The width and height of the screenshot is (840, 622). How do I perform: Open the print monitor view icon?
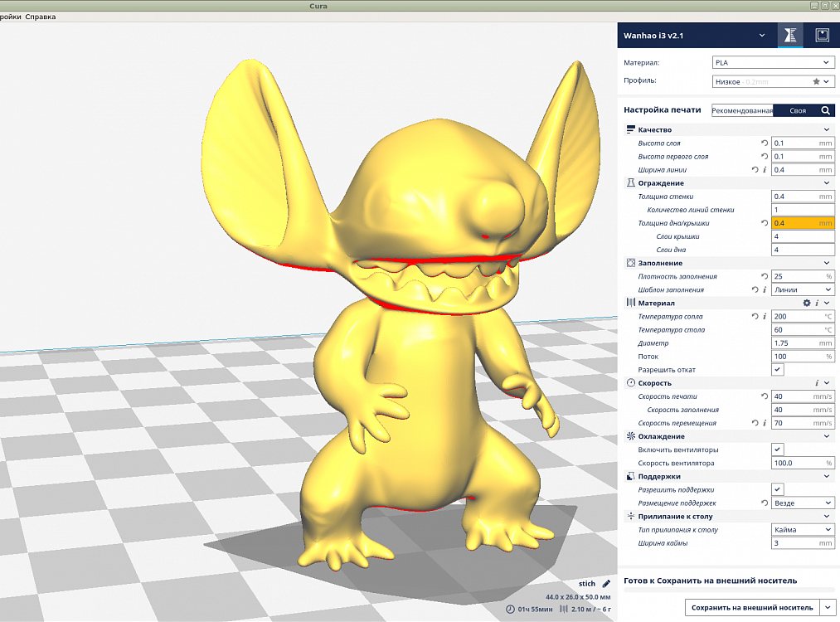(x=822, y=36)
